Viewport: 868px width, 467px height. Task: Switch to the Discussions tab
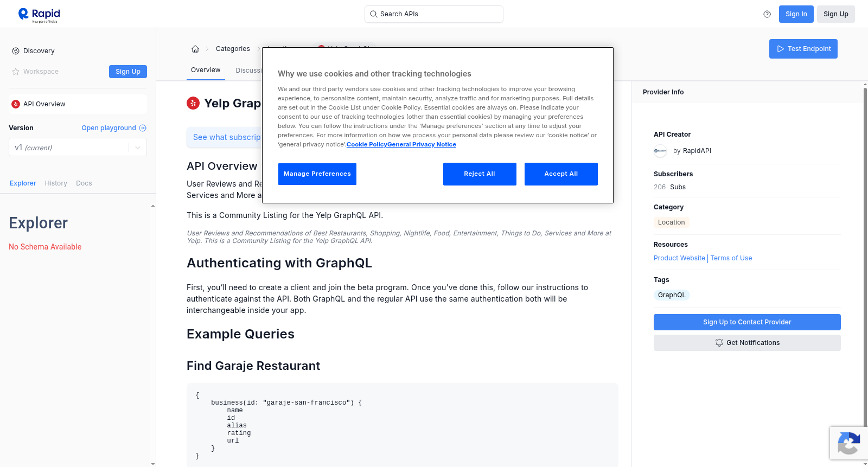pos(249,71)
